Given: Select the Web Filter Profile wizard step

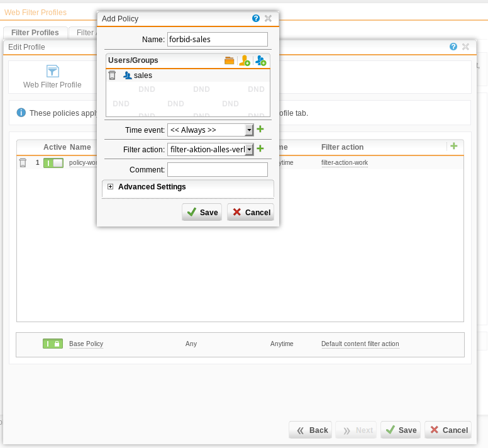Looking at the screenshot, I should 52,77.
